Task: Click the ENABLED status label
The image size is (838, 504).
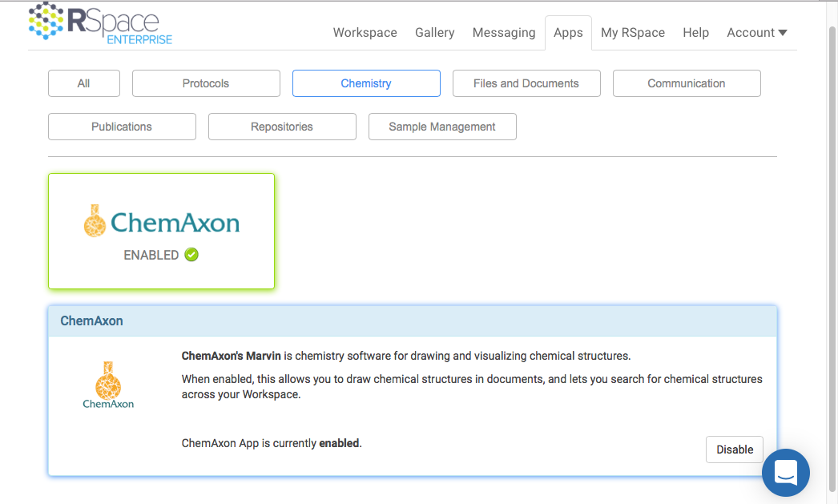Action: [x=151, y=255]
